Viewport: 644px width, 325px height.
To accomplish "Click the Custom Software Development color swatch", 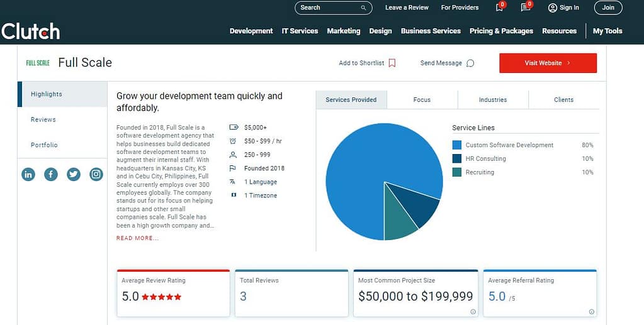I will [x=457, y=145].
